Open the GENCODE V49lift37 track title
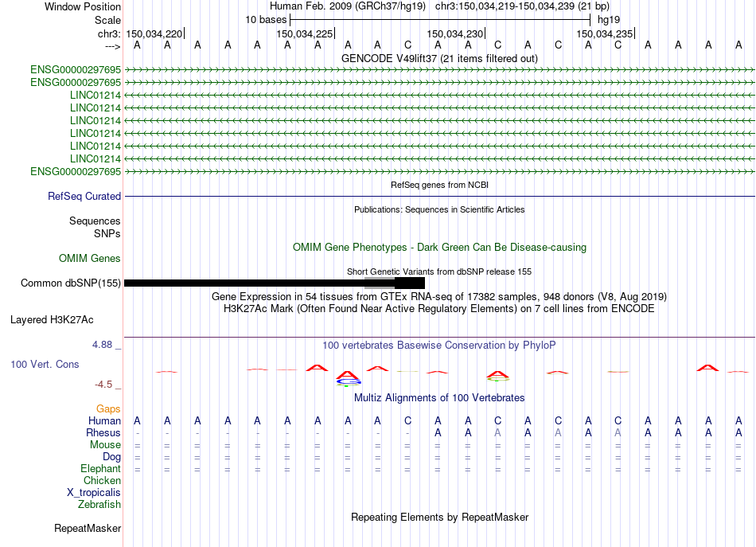This screenshot has width=756, height=547. point(439,58)
